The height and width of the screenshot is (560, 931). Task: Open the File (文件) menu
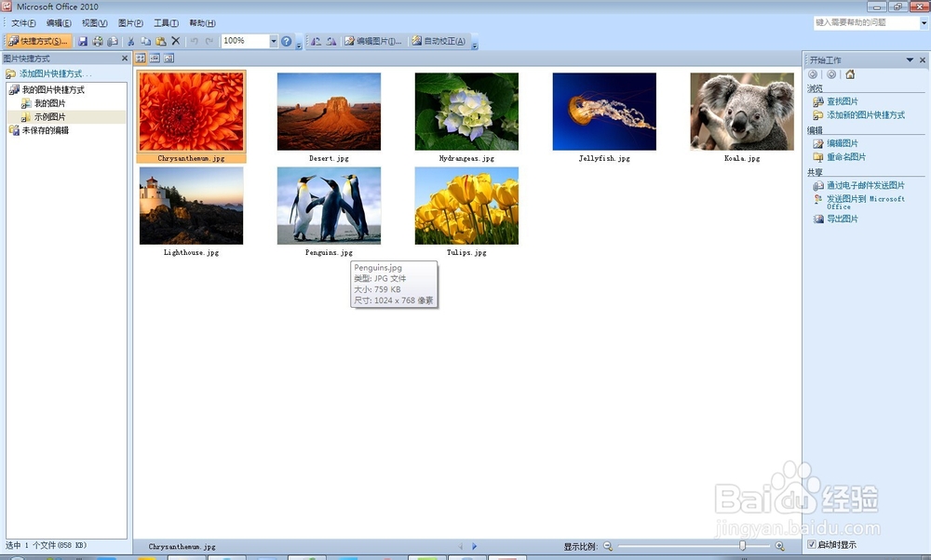23,23
